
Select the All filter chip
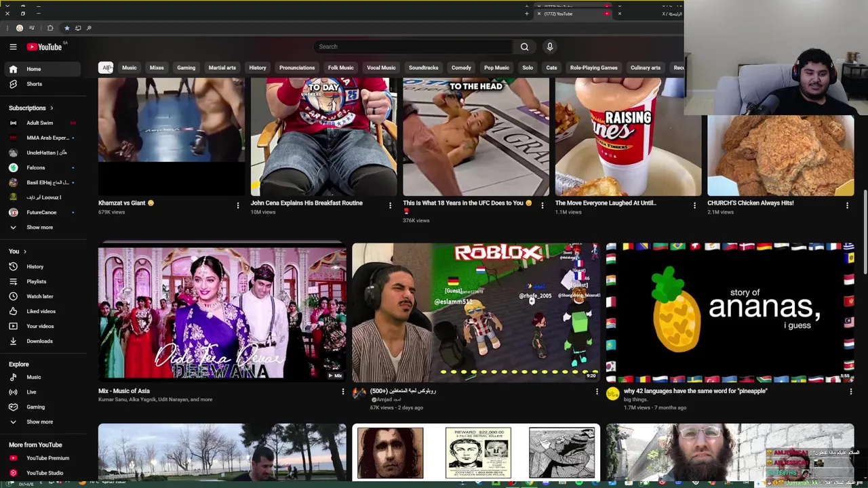(106, 68)
